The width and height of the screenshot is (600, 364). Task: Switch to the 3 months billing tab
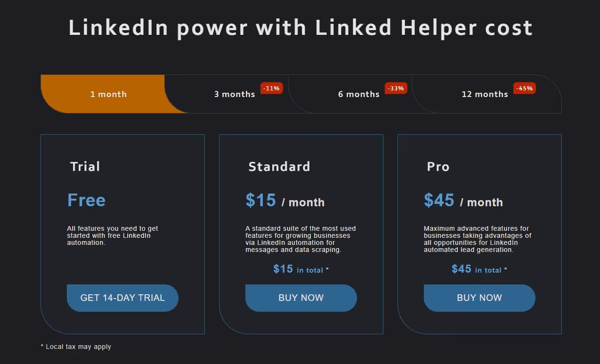click(235, 94)
